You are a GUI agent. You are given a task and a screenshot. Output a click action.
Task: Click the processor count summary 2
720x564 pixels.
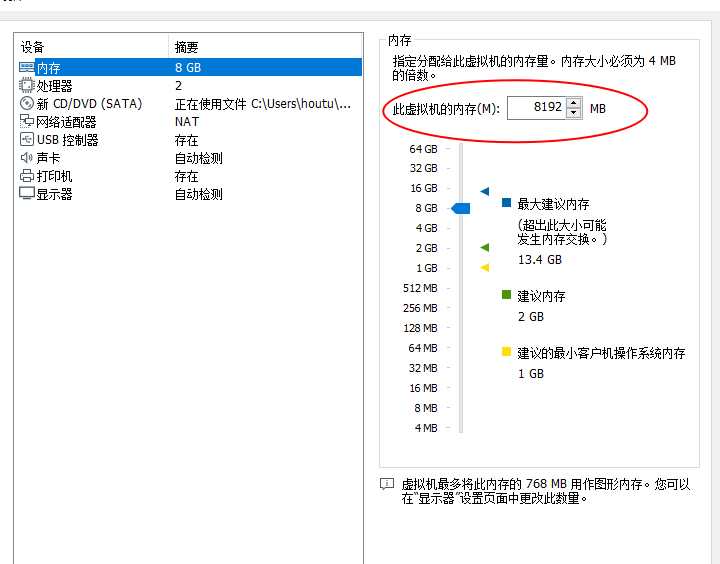tap(178, 85)
